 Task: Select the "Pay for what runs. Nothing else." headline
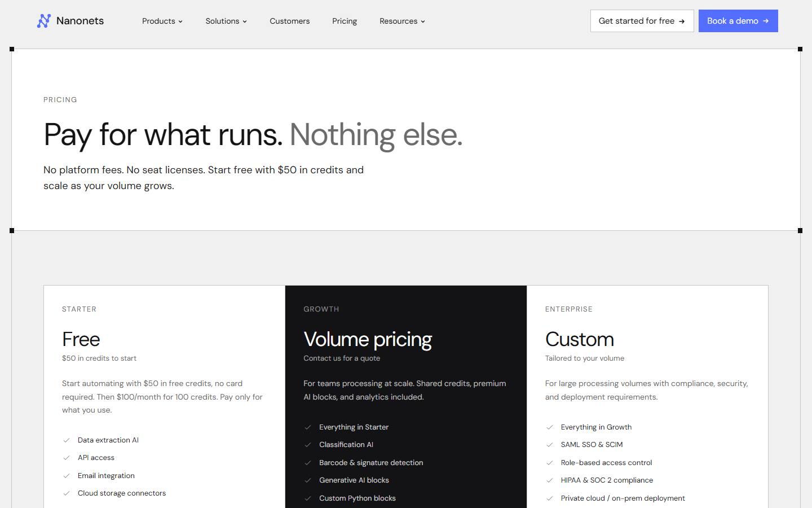[253, 135]
